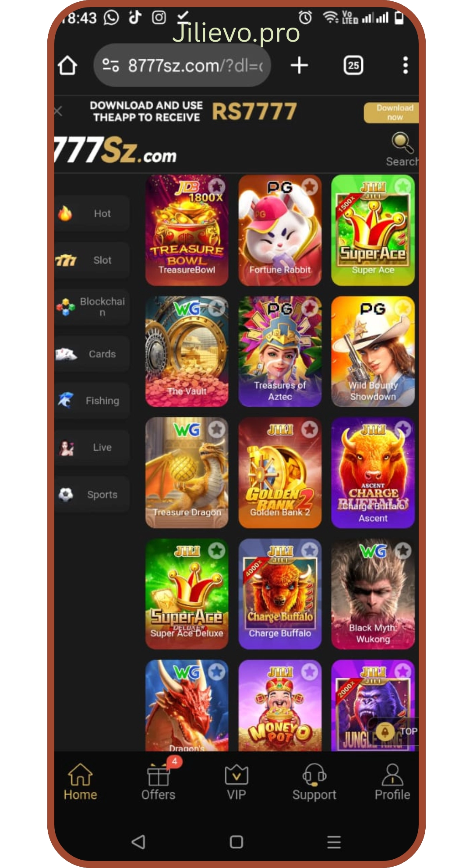Tap the browser home icon
The width and height of the screenshot is (473, 868).
67,66
